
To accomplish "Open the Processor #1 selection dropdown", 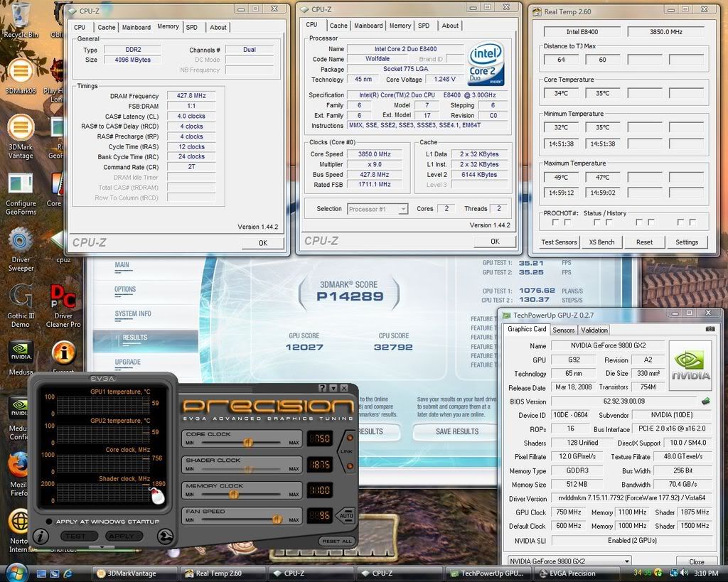I will tap(378, 209).
